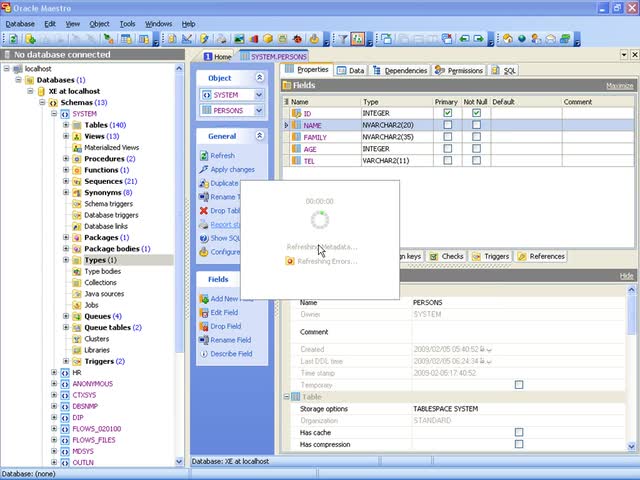Uncheck Primary for the ID field
The image size is (640, 480).
pos(448,113)
